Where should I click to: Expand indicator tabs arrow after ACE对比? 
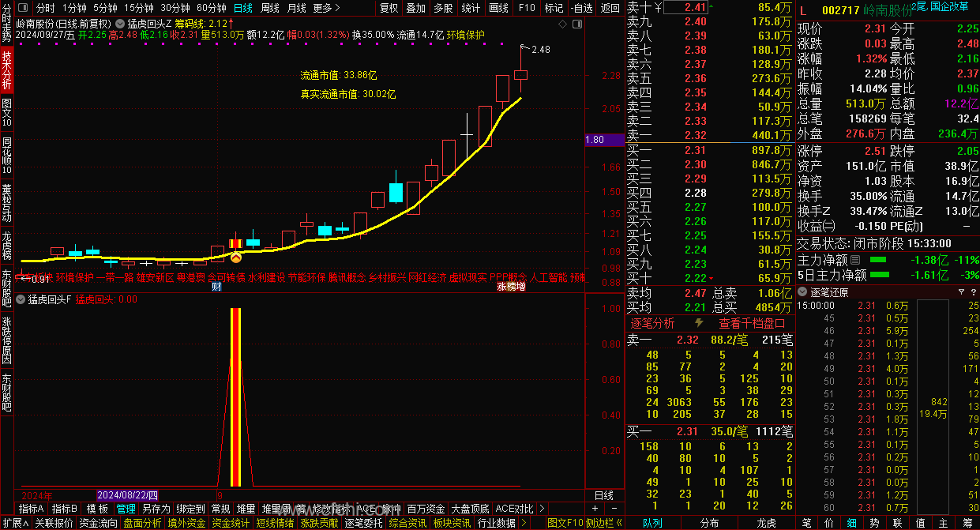click(x=542, y=509)
